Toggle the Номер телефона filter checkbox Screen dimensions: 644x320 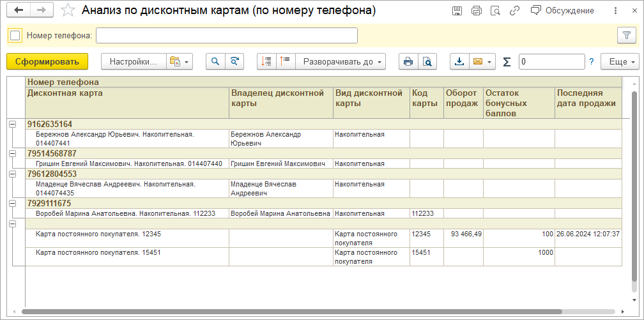[15, 35]
